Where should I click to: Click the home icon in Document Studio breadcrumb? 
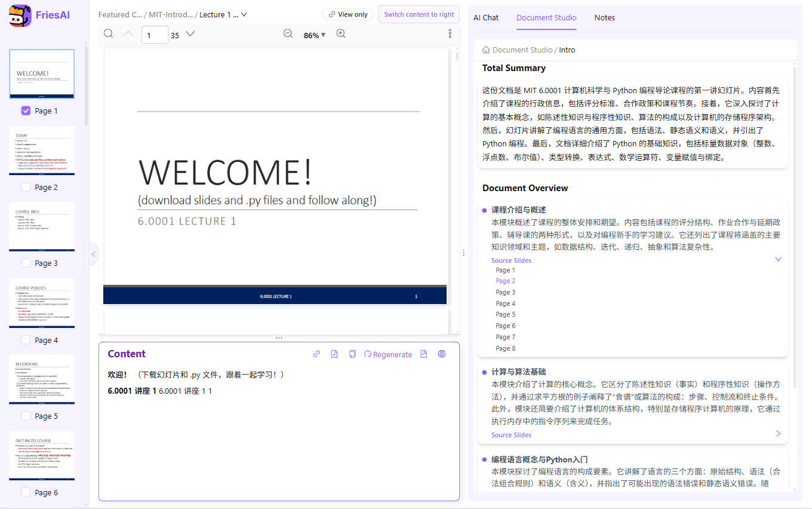[486, 50]
